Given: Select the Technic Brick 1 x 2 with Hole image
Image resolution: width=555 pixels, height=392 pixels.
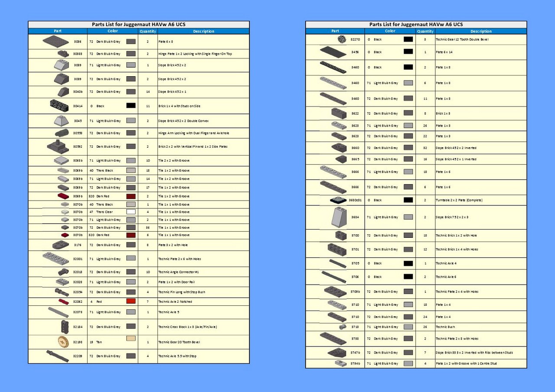Looking at the screenshot, I should coord(341,236).
